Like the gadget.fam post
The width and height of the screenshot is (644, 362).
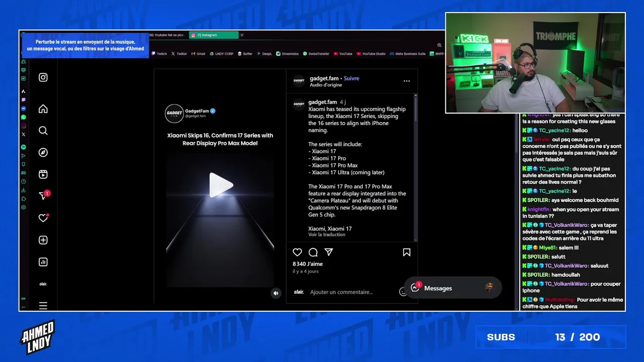[297, 252]
